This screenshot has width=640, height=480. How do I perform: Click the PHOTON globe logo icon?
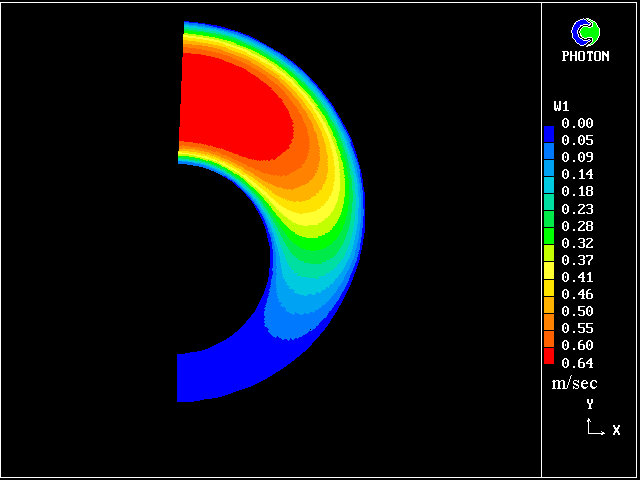[x=585, y=33]
